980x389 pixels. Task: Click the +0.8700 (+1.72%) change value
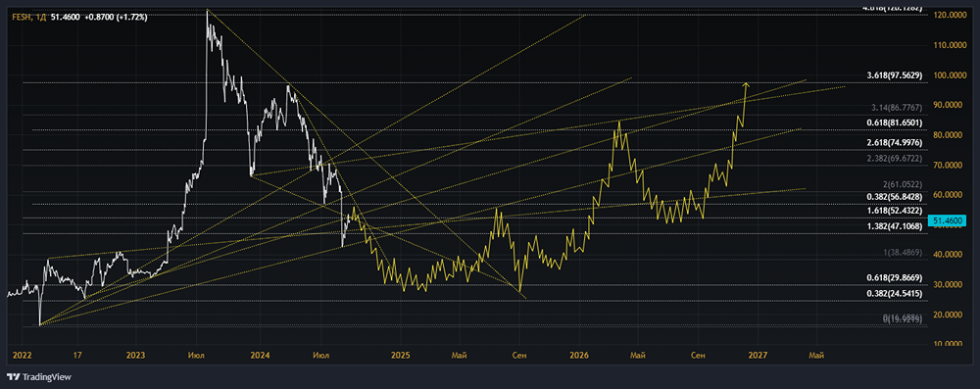click(117, 18)
